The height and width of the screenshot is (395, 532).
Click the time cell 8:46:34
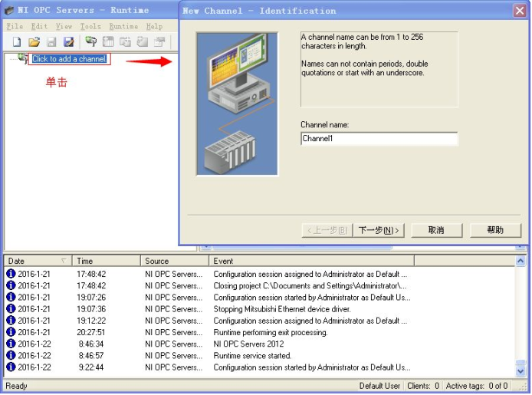91,344
